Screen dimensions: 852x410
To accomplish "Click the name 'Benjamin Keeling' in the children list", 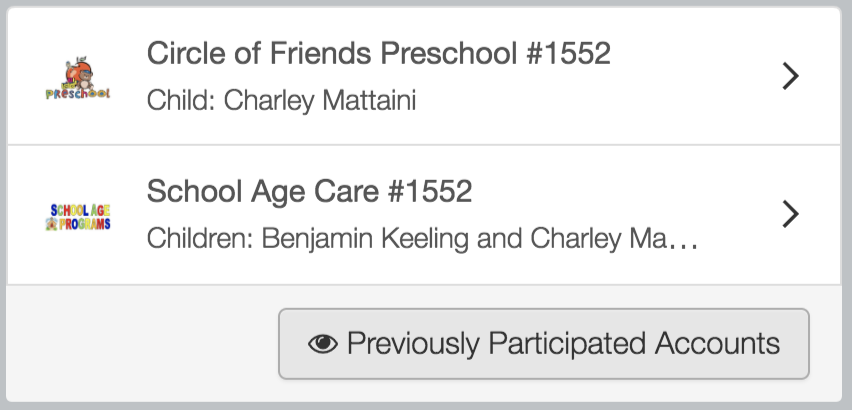I will (366, 239).
